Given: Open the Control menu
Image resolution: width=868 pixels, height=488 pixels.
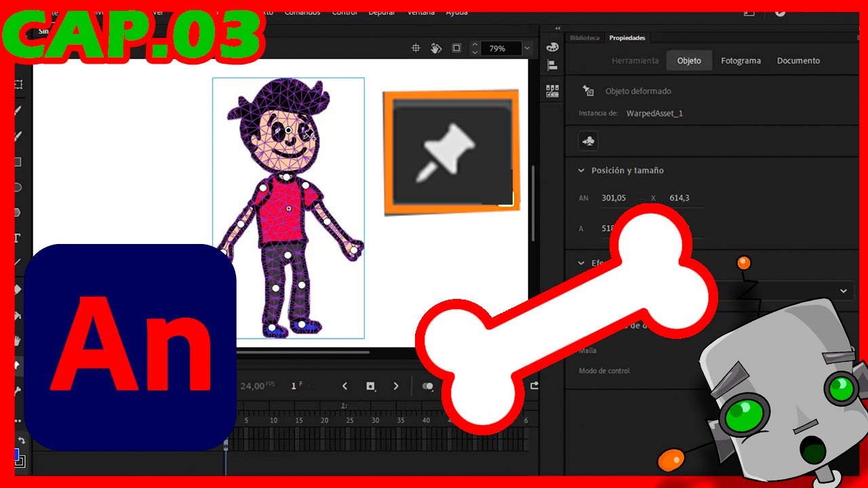Looking at the screenshot, I should tap(344, 12).
